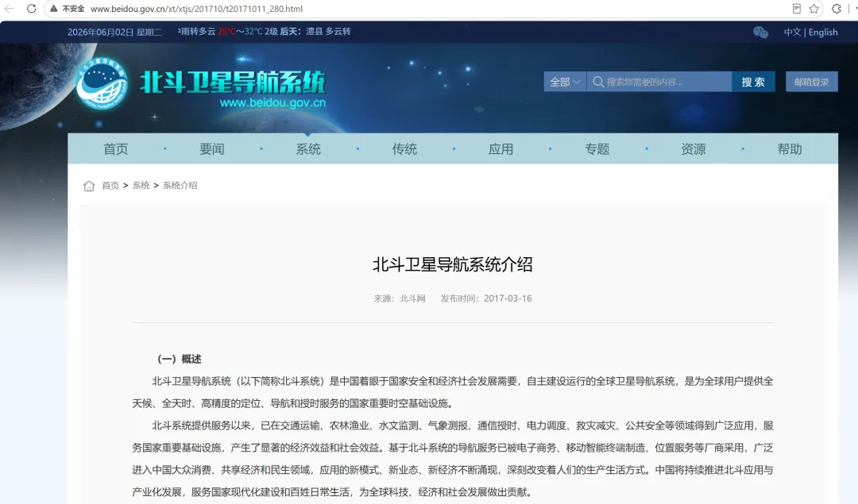Click the 搜索 search button
Image resolution: width=858 pixels, height=504 pixels.
click(753, 82)
